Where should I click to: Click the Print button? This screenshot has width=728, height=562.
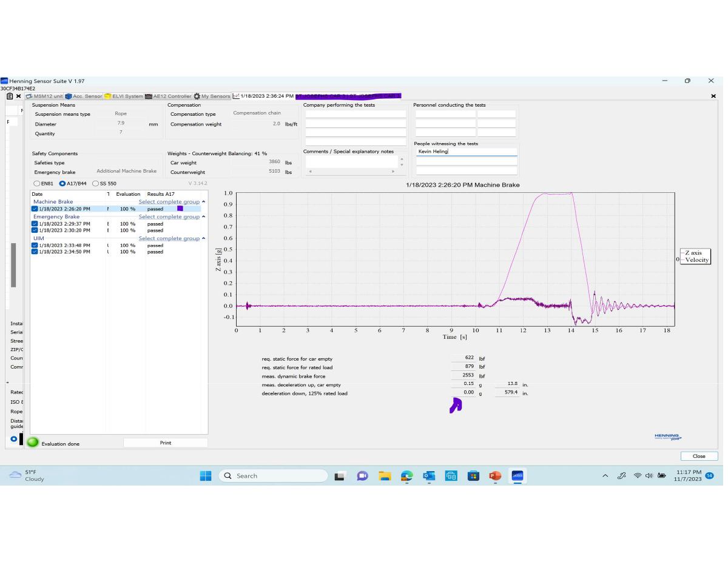click(166, 443)
